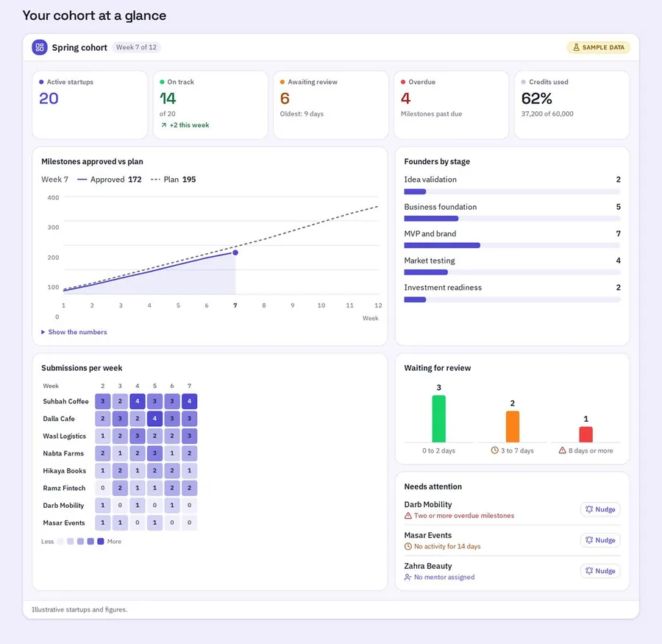
Task: Click the Plan 195 legend entry
Action: coord(174,180)
